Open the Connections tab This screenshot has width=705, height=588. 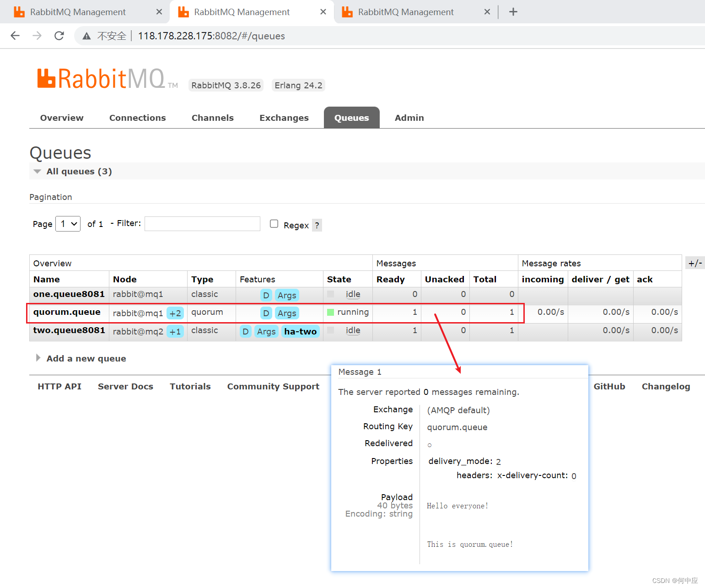pyautogui.click(x=138, y=118)
